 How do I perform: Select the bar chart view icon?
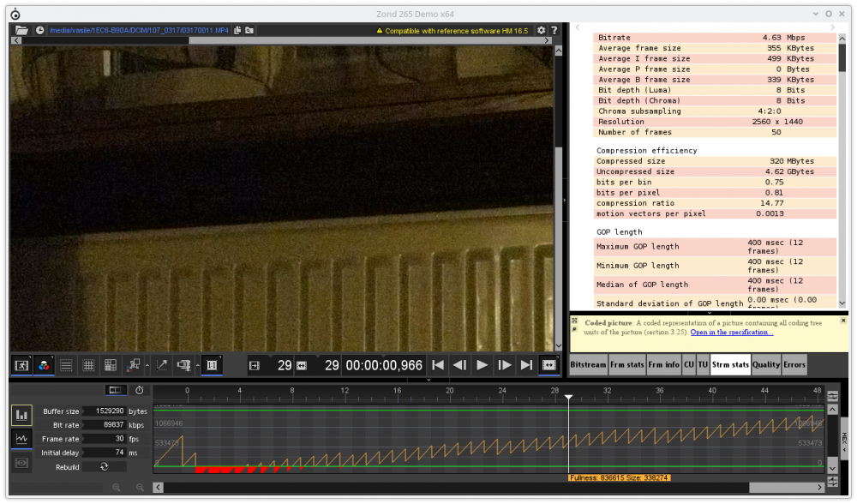(21, 416)
